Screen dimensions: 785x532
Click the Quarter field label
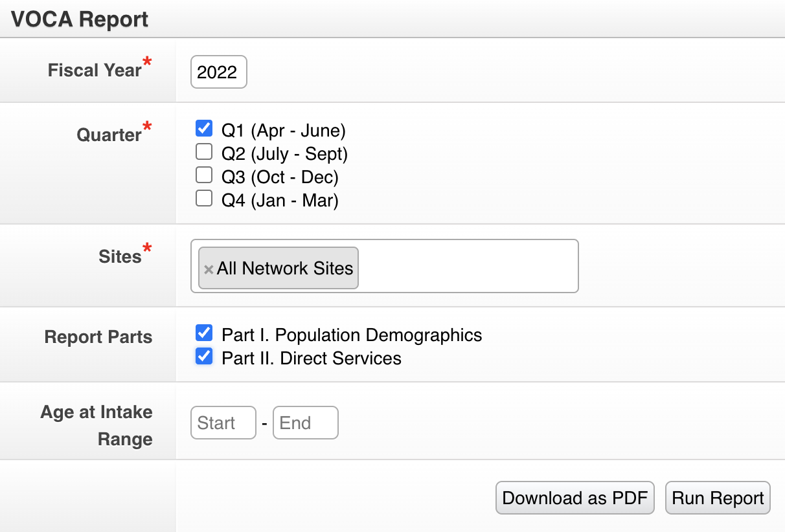coord(109,135)
